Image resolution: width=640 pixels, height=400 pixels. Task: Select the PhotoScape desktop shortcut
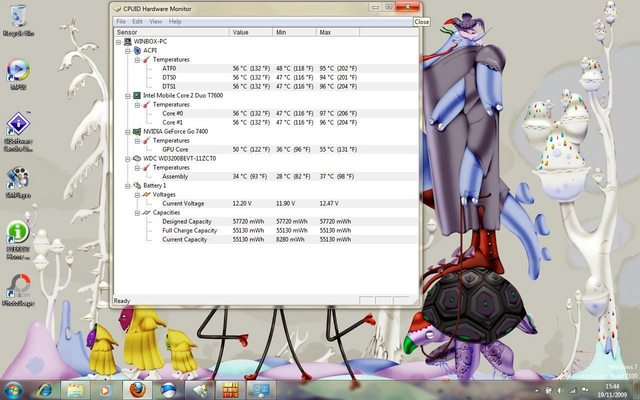tap(18, 290)
